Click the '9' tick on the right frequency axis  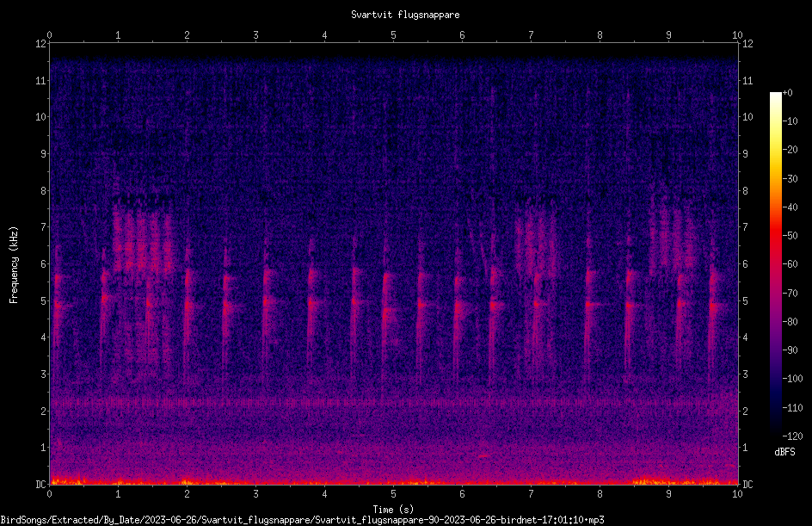(745, 154)
